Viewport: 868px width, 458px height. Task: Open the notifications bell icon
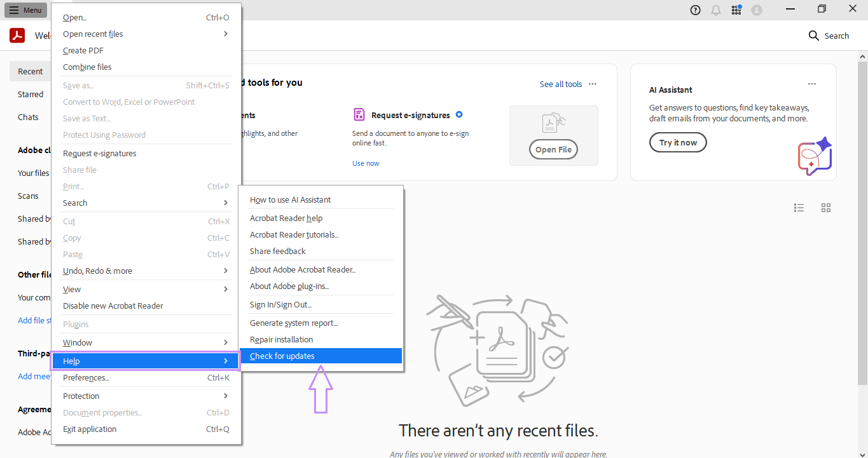tap(715, 10)
